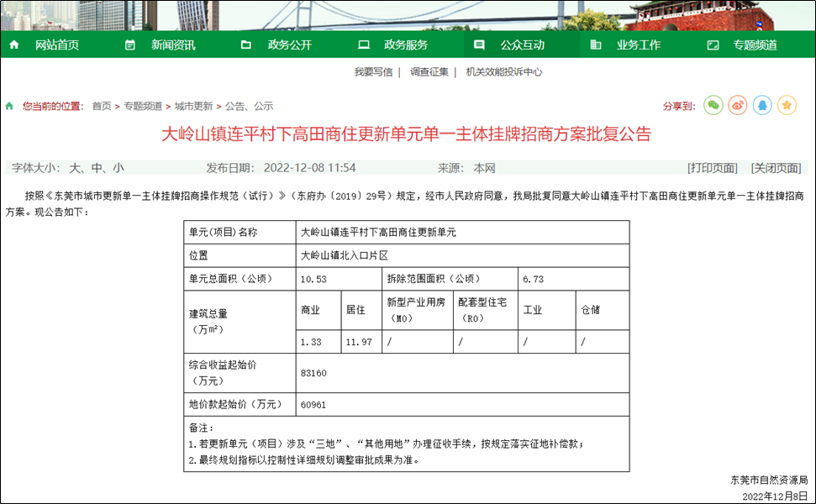Click the calendar icon beside 新闻资讯
This screenshot has width=816, height=504.
[130, 45]
